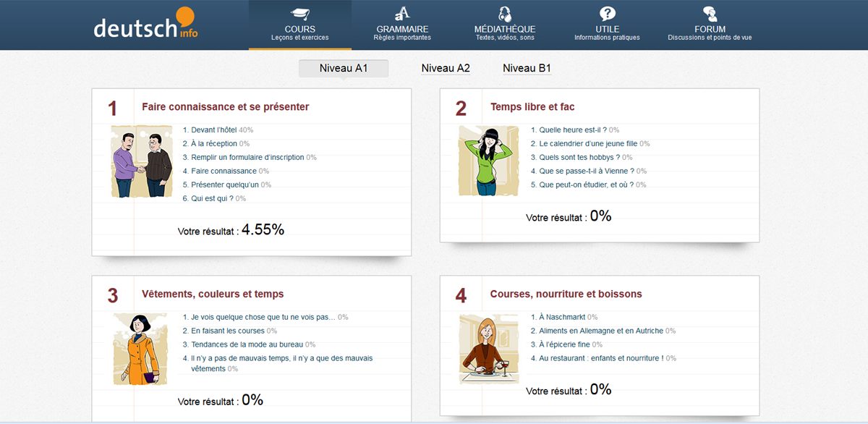Click the woman dining at restaurant illustration

[489, 348]
